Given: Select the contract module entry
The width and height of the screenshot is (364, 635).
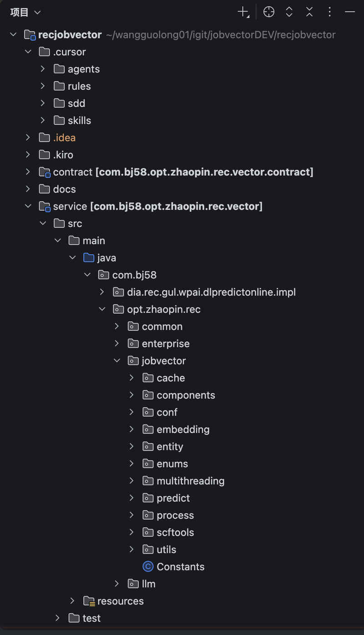Looking at the screenshot, I should [x=177, y=172].
